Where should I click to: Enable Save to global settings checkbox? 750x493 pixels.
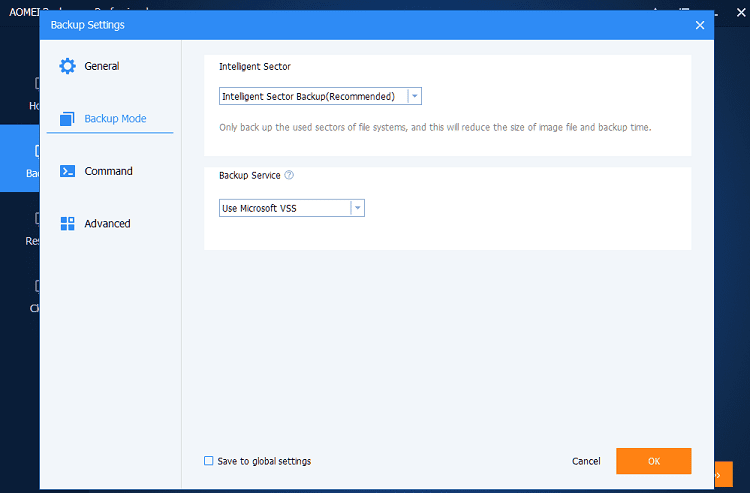pyautogui.click(x=209, y=460)
